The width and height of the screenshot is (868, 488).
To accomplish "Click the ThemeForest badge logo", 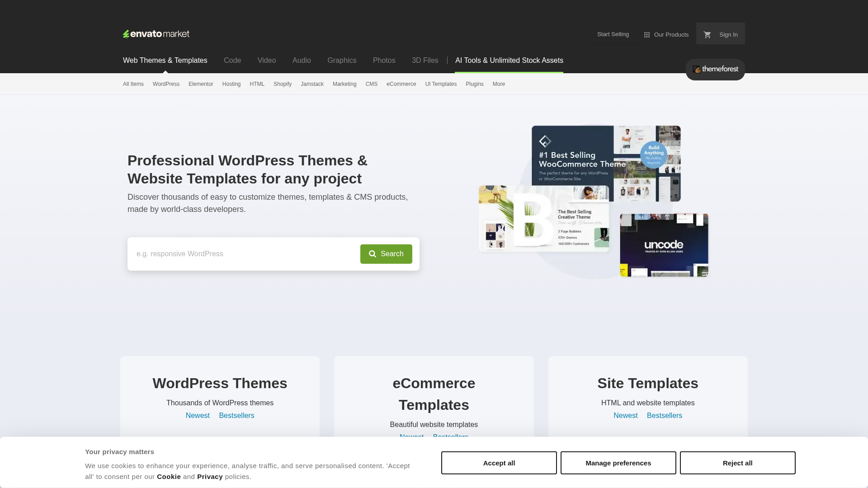I will click(x=715, y=70).
